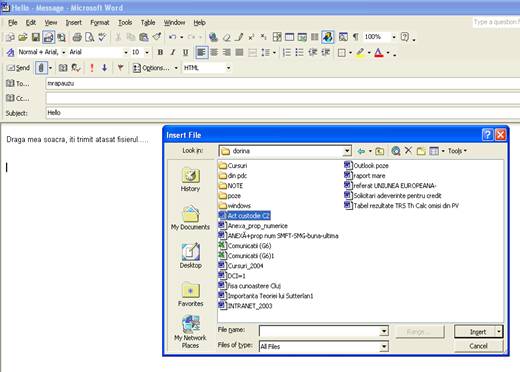This screenshot has height=372, width=520.
Task: Go back in the Insert File dialog
Action: (361, 151)
